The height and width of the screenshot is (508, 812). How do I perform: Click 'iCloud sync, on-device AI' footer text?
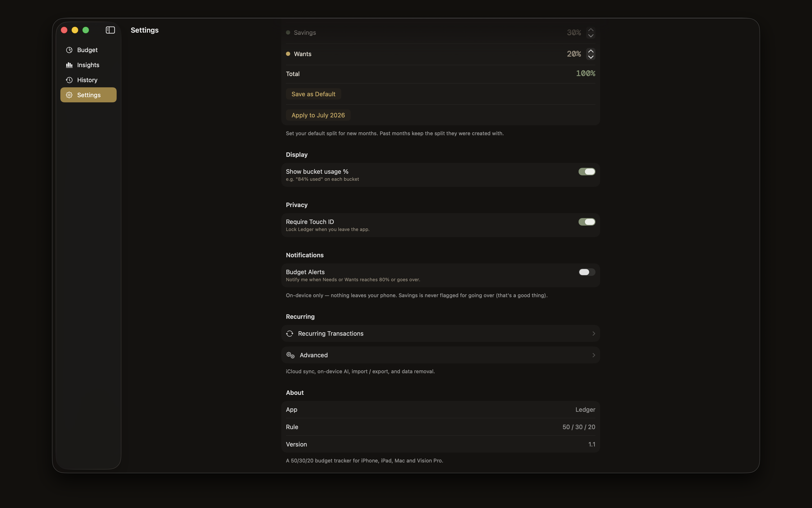pyautogui.click(x=360, y=372)
